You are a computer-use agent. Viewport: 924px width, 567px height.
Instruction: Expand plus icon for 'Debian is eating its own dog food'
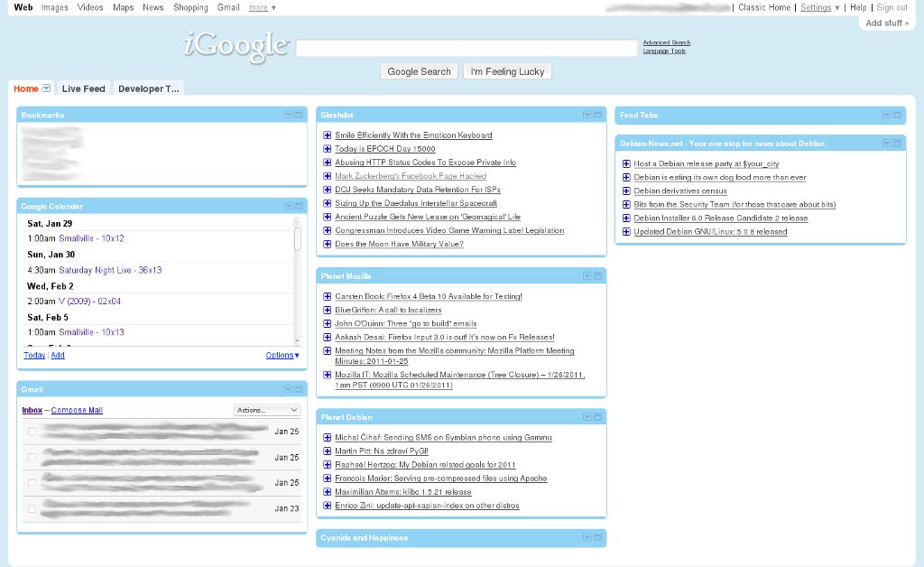[626, 177]
